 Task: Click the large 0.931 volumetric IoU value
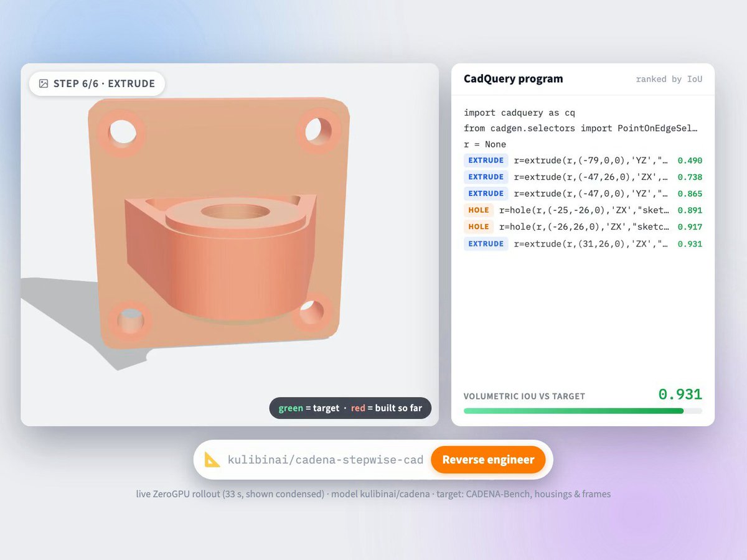pos(680,394)
